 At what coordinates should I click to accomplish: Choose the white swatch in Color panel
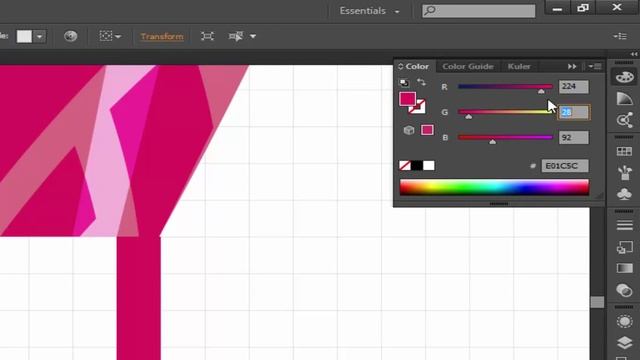(x=429, y=165)
